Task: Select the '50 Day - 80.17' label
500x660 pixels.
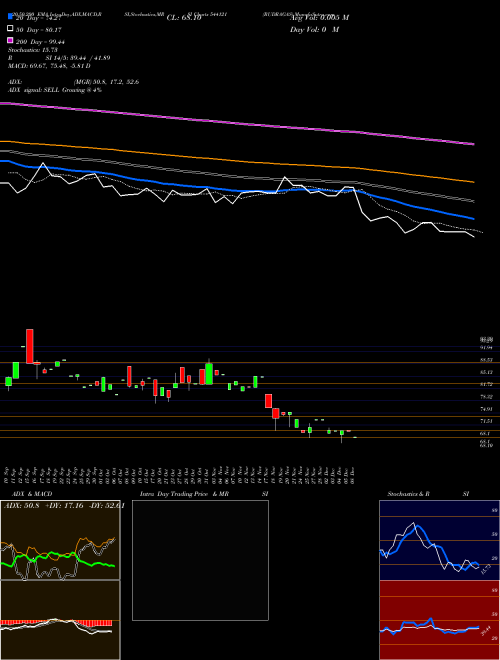Action: tap(38, 30)
